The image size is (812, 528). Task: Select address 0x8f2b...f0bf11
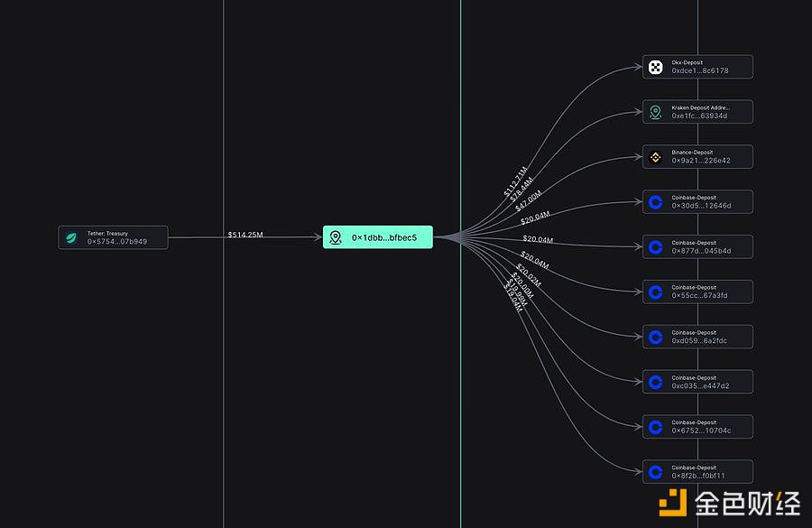coord(698,476)
